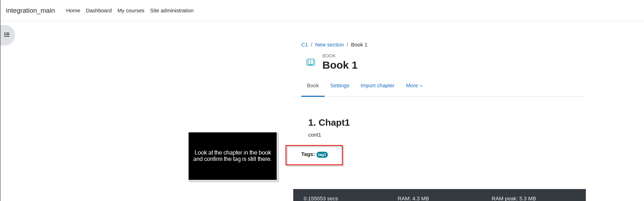The width and height of the screenshot is (644, 201).
Task: Click the RAM: 4.3 MB footer entry
Action: pos(413,199)
